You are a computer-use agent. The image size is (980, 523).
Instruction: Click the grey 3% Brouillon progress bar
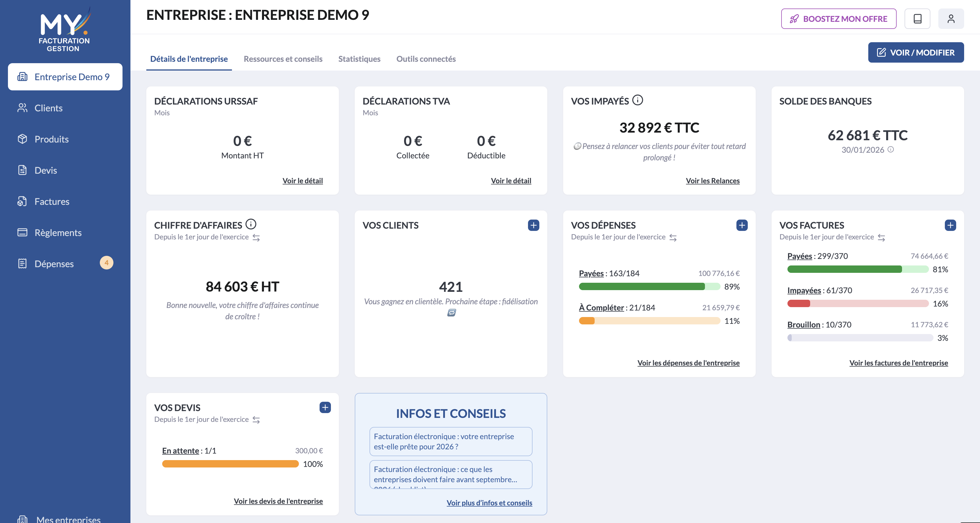pyautogui.click(x=860, y=338)
